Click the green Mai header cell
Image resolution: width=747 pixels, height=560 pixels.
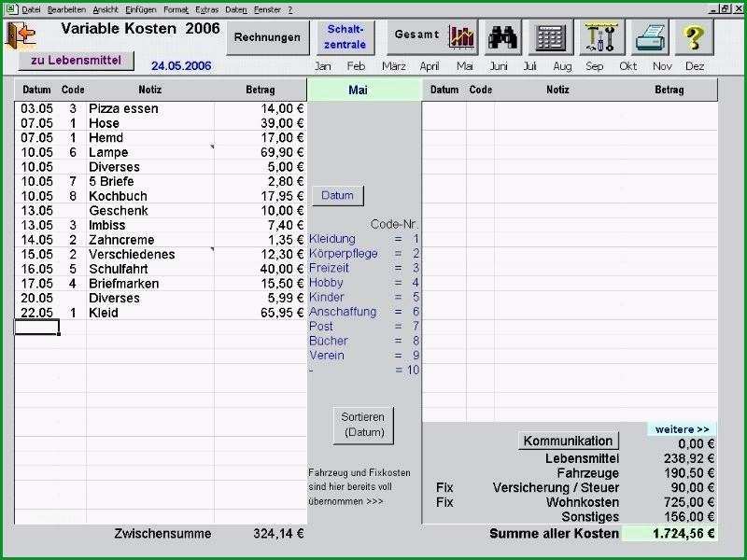tap(364, 90)
